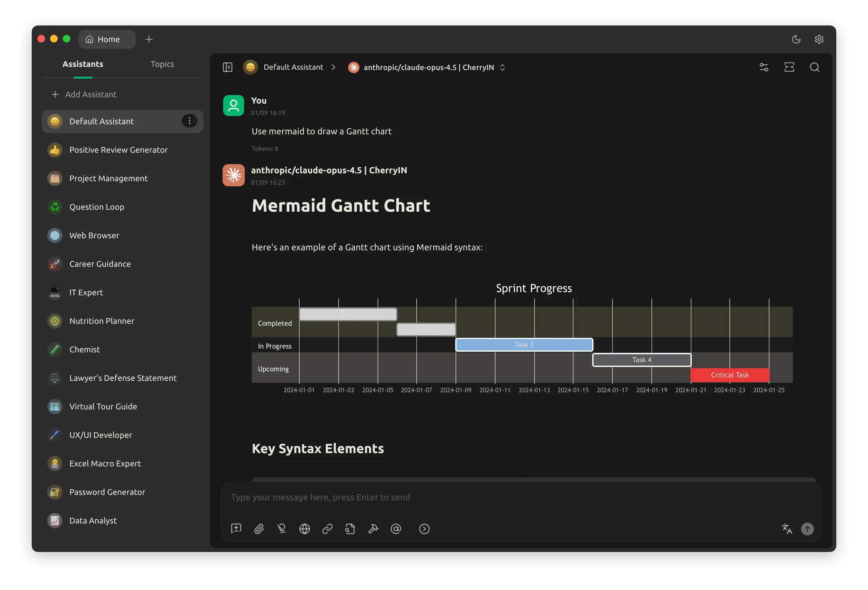The height and width of the screenshot is (590, 868).
Task: Open the knowledge base file-search icon
Action: [350, 529]
